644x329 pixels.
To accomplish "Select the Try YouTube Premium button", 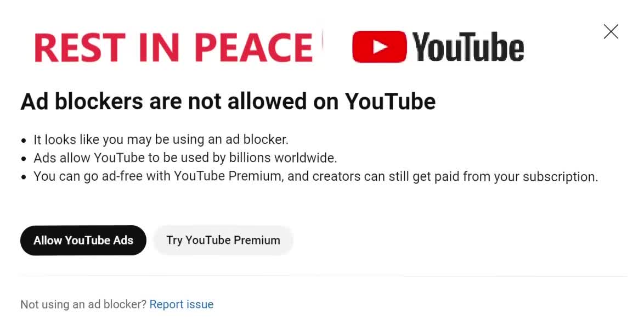I will (223, 240).
